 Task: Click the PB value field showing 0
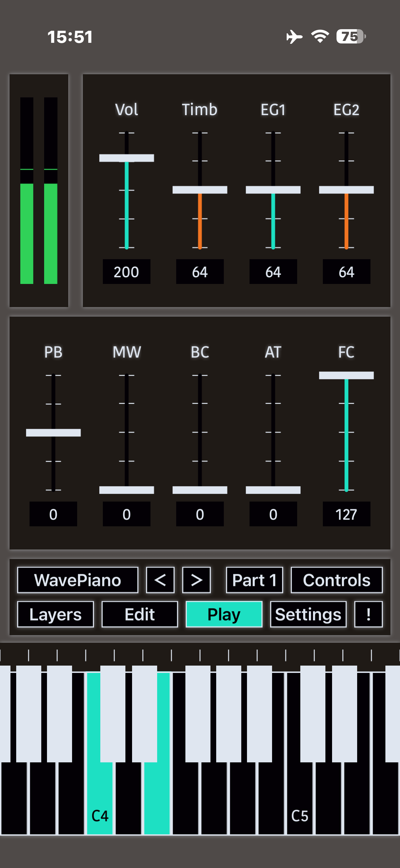click(53, 514)
